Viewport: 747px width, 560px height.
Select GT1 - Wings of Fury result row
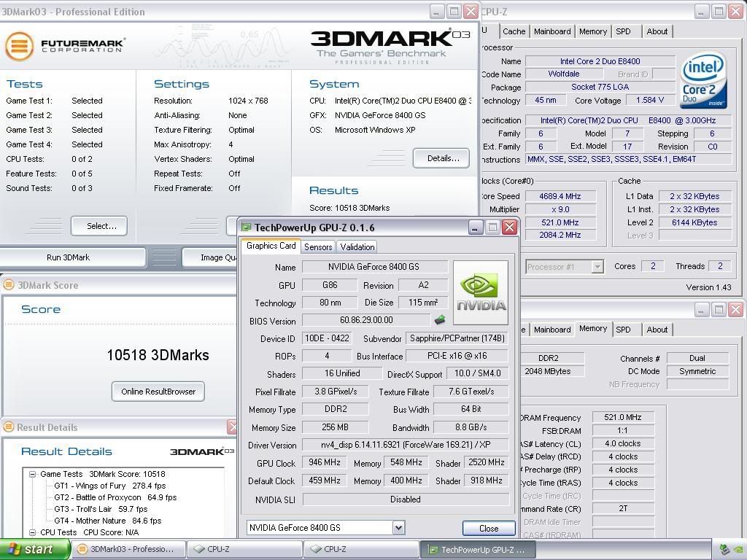click(x=109, y=486)
